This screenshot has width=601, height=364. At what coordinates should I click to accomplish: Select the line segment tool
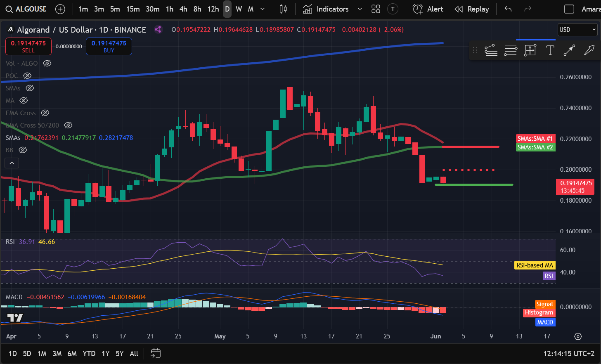tap(569, 50)
